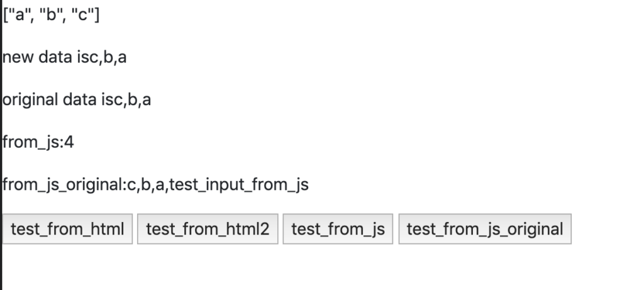Screen dimensions: 644x290
Task: Select the "new data is" output line
Action: click(65, 57)
